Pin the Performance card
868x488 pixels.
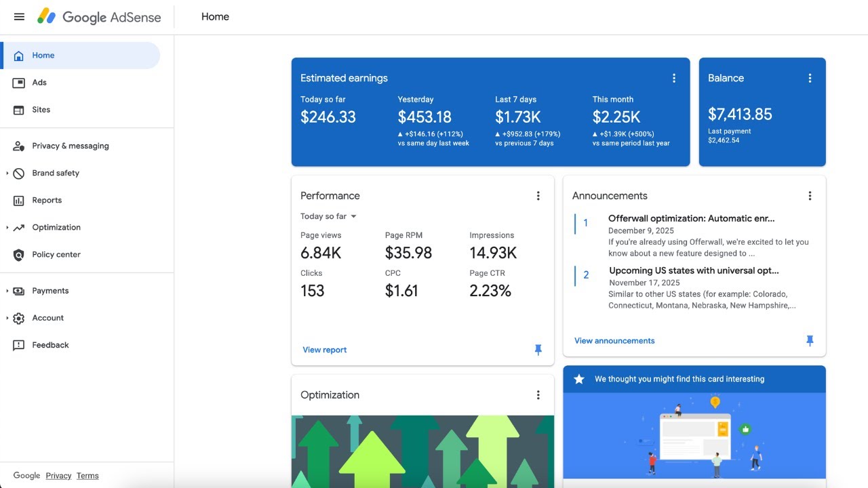538,350
